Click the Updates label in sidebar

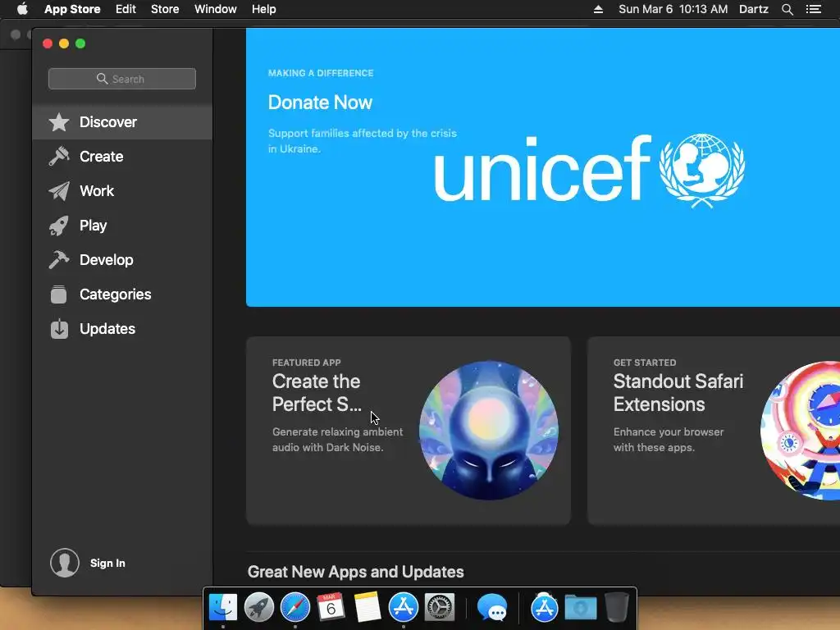click(x=107, y=329)
